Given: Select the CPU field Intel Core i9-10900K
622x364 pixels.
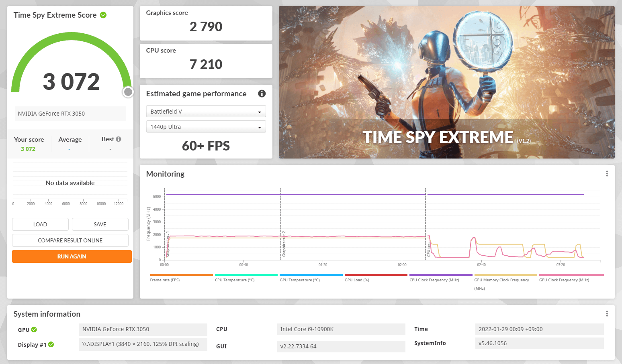Looking at the screenshot, I should [341, 329].
